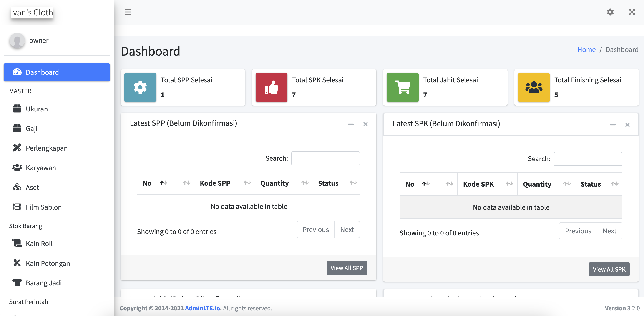Click Next in SPP table pagination
Screen dimensions: 644x316
tap(347, 229)
